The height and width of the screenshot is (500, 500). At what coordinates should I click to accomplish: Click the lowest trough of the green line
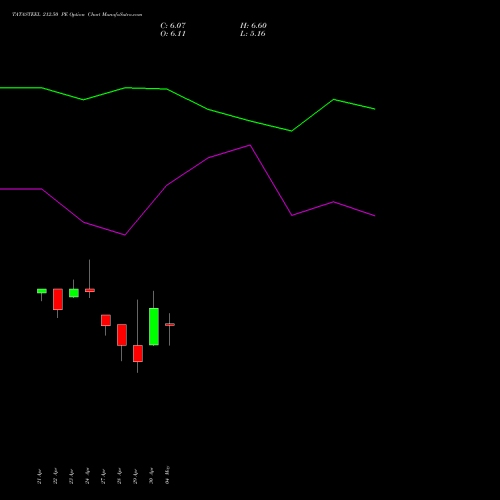coord(291,131)
